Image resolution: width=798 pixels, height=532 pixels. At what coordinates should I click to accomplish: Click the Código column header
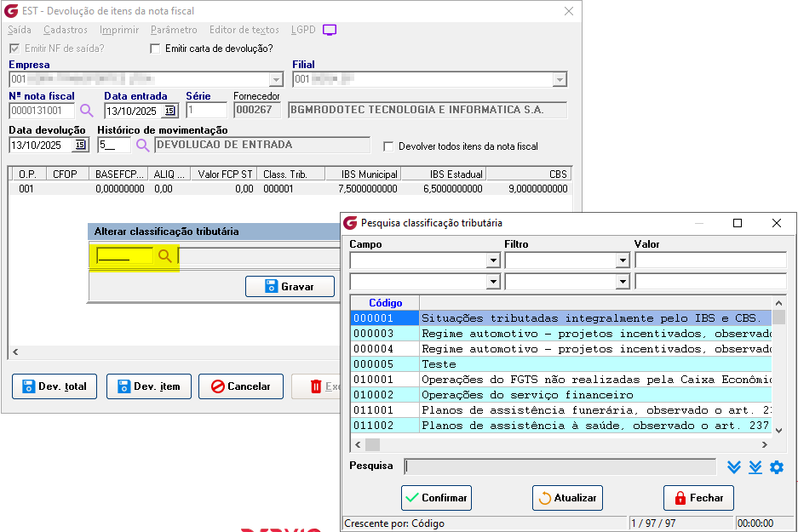coord(385,303)
